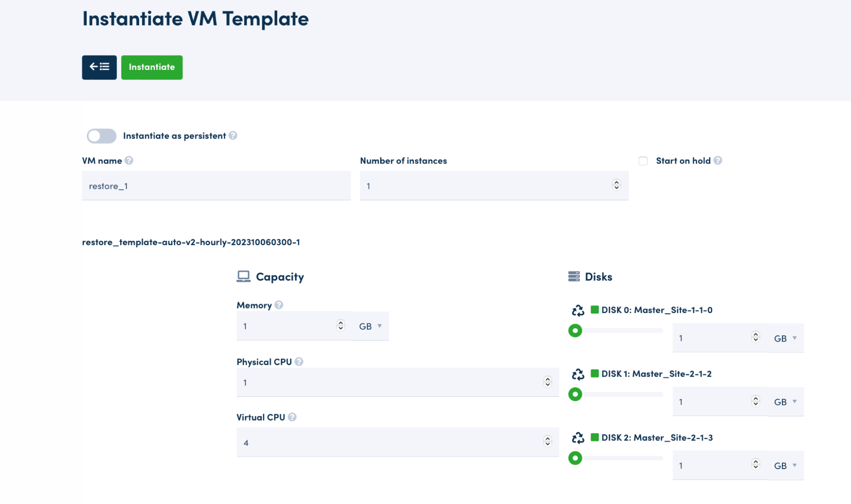
Task: Check the Start on hold checkbox
Action: (x=643, y=161)
